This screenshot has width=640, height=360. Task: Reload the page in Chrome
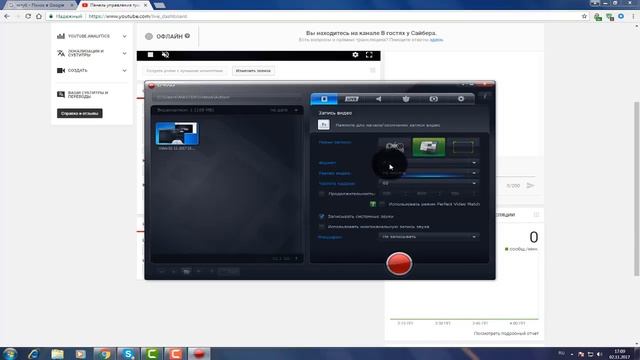pos(28,16)
